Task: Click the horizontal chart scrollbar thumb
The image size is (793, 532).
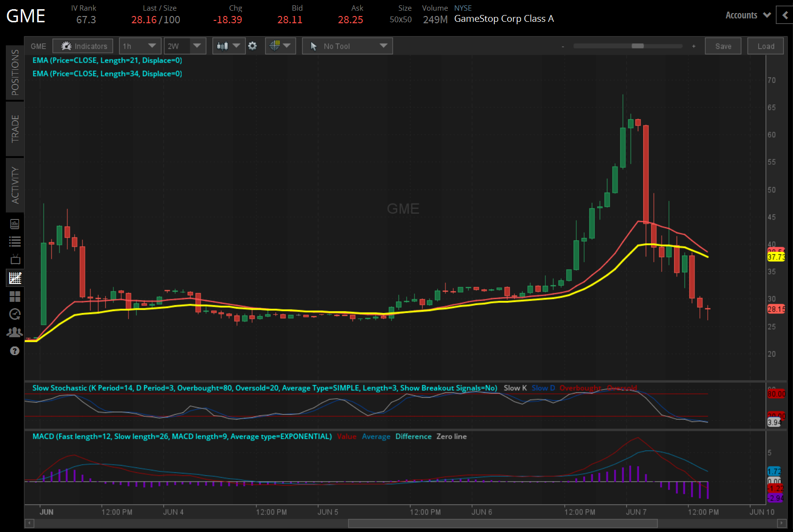Action: tap(503, 523)
